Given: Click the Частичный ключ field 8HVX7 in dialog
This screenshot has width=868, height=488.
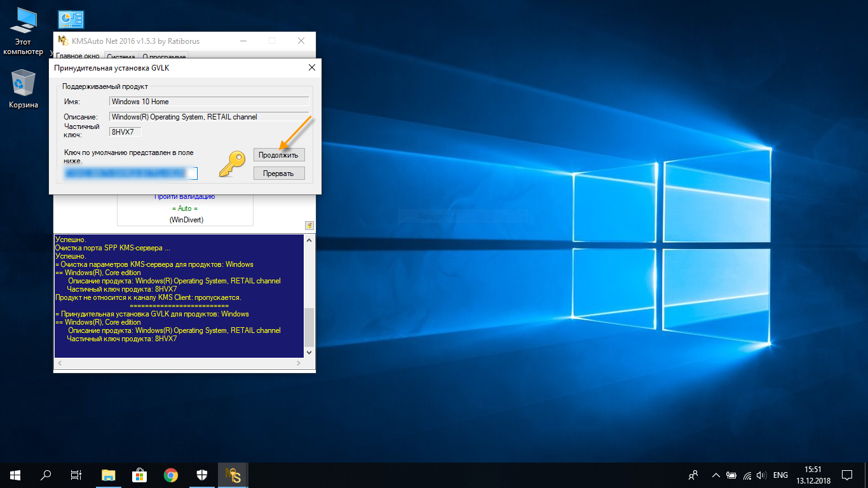Looking at the screenshot, I should pyautogui.click(x=125, y=132).
